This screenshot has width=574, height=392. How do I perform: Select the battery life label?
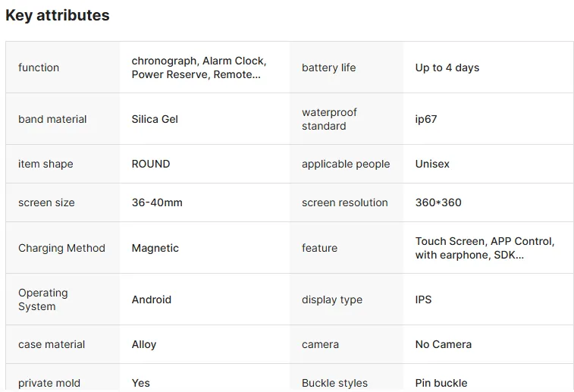click(x=329, y=67)
